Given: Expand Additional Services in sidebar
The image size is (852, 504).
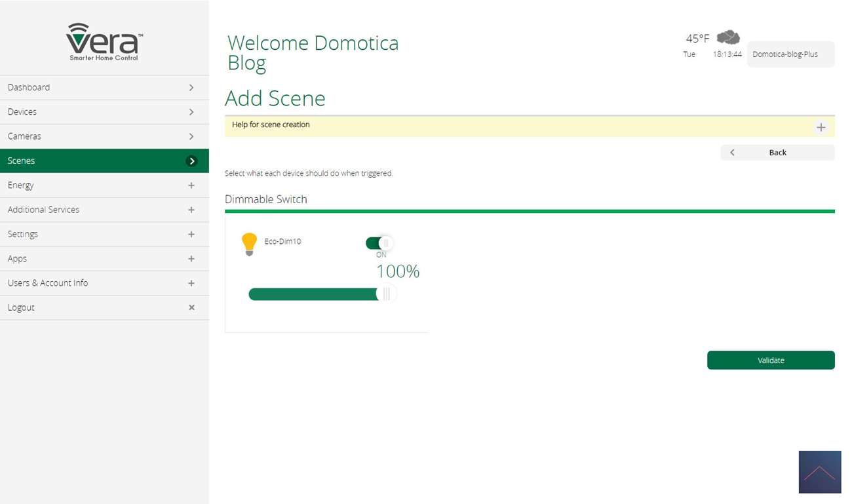Looking at the screenshot, I should click(191, 210).
